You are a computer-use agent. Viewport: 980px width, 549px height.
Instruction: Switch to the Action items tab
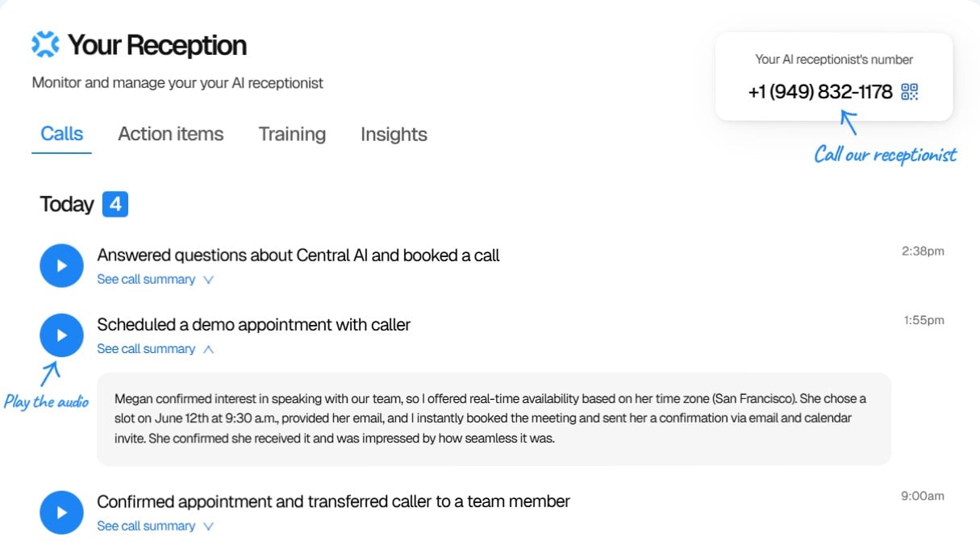coord(170,134)
